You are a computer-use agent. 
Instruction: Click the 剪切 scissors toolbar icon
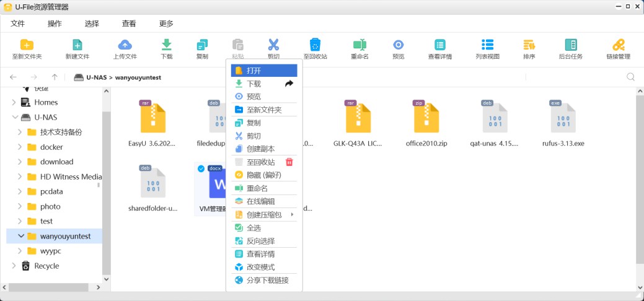pyautogui.click(x=273, y=45)
